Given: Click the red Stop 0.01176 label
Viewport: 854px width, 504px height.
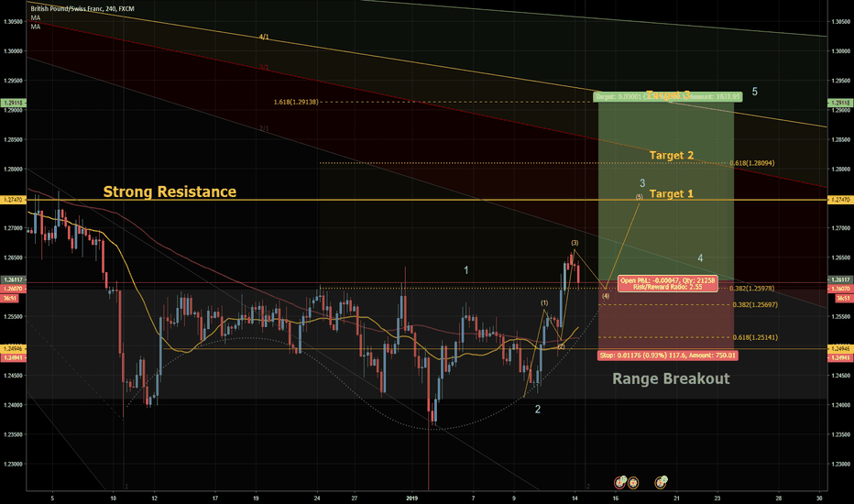Looking at the screenshot, I should tap(668, 356).
